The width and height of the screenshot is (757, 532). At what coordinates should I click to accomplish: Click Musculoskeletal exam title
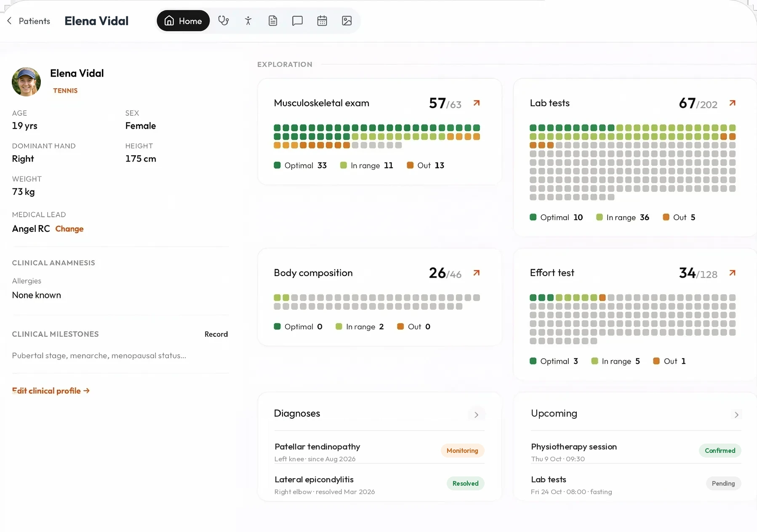[x=321, y=103]
